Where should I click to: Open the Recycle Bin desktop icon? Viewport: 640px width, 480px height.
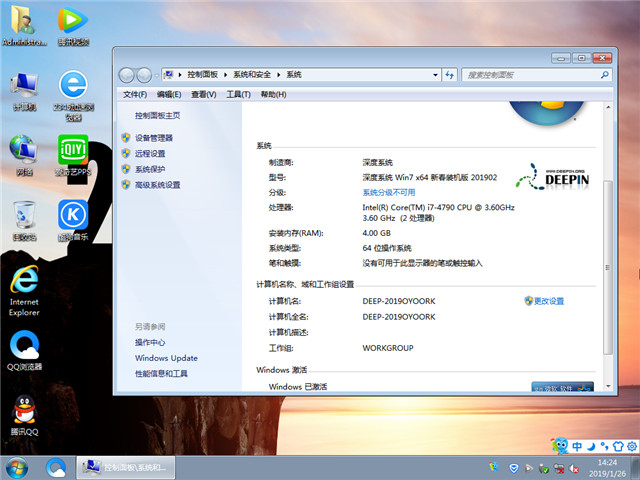24,221
